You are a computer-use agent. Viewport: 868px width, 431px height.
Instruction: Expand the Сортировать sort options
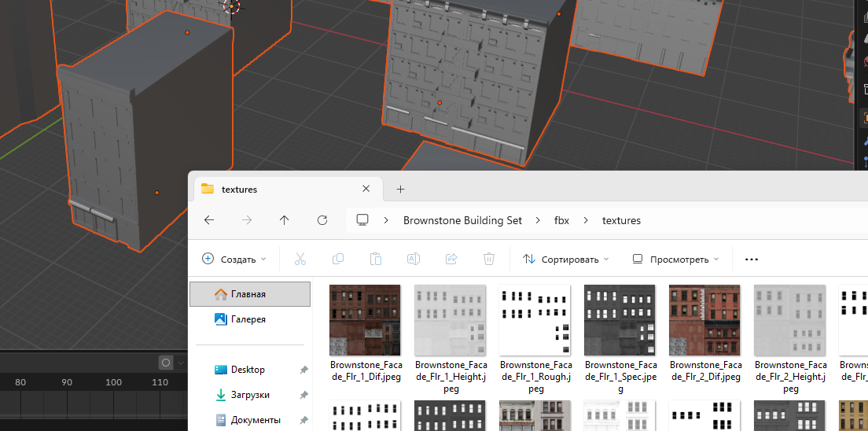[x=566, y=259]
